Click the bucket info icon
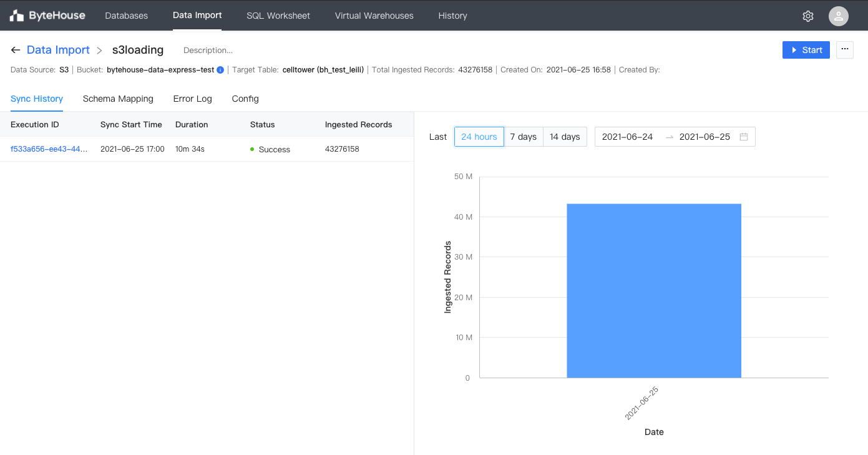The height and width of the screenshot is (455, 868). (220, 70)
